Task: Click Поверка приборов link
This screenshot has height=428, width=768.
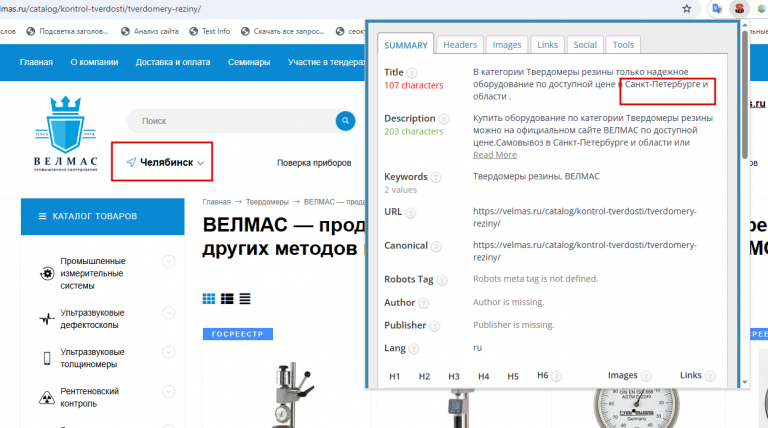Action: coord(314,163)
